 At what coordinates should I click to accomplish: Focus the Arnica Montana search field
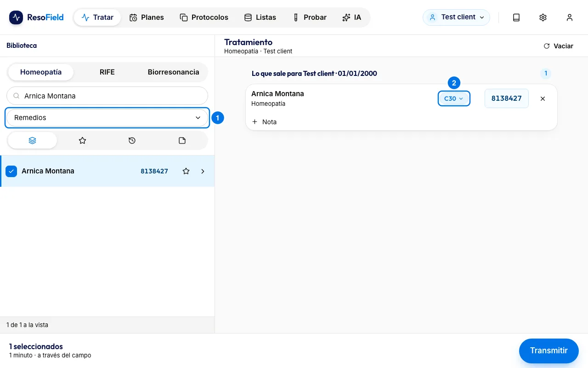[x=107, y=96]
